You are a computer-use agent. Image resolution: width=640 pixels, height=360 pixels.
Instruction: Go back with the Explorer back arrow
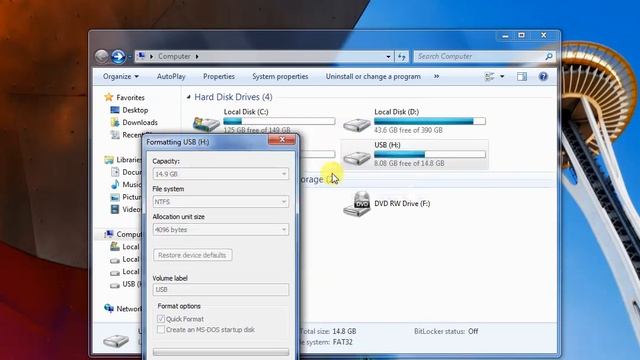coord(102,56)
